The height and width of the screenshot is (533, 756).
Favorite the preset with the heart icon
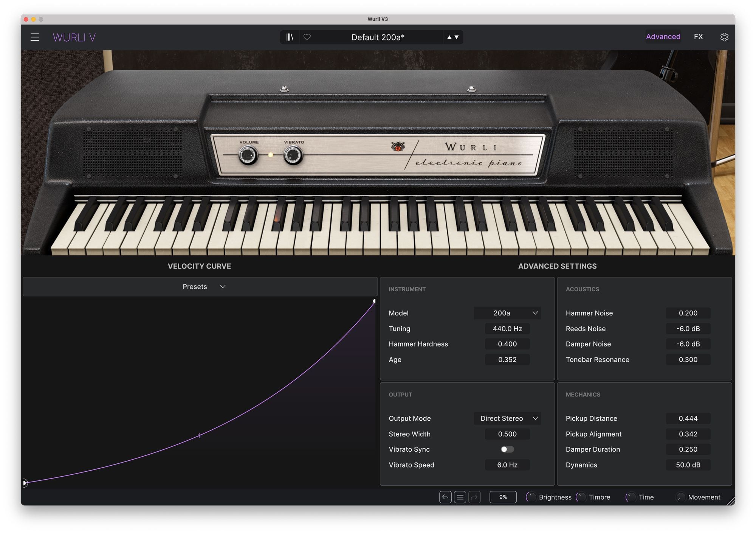tap(307, 37)
